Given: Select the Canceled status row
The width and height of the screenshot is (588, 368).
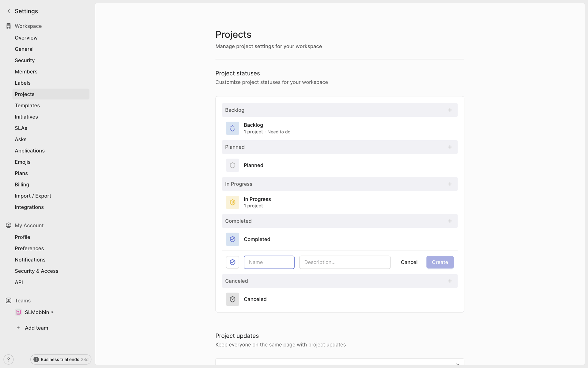Looking at the screenshot, I should point(340,299).
